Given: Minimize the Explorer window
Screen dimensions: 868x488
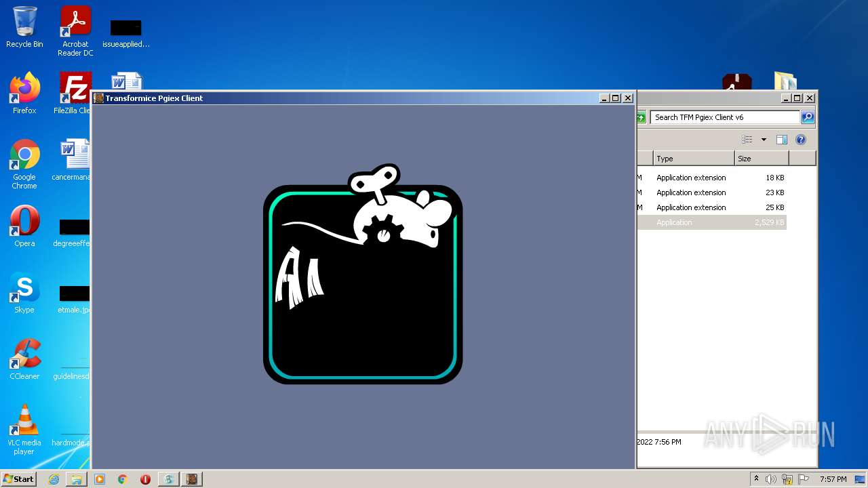Looking at the screenshot, I should point(786,98).
